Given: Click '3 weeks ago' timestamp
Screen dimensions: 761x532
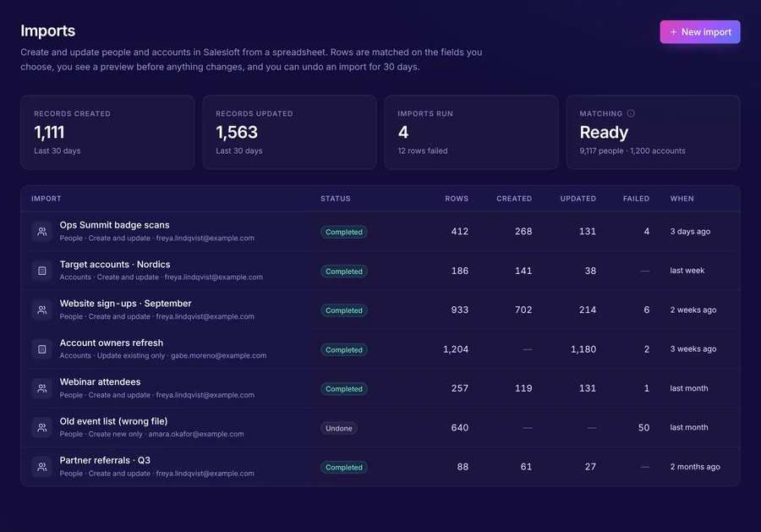Looking at the screenshot, I should pyautogui.click(x=693, y=349).
